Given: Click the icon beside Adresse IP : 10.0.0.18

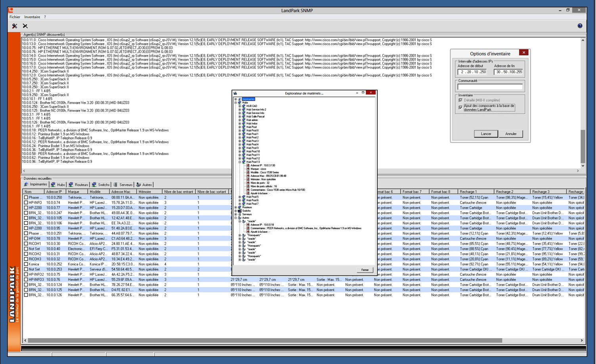Looking at the screenshot, I should [248, 225].
